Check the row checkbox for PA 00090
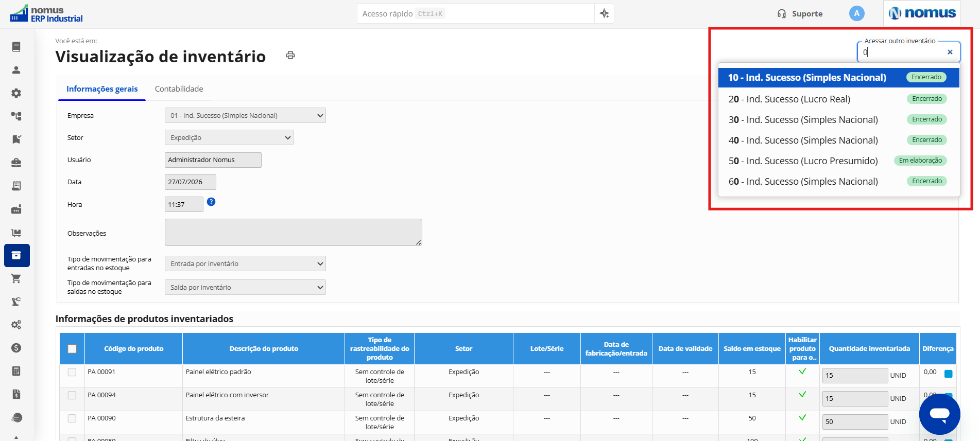Viewport: 980px width, 441px height. (x=72, y=418)
